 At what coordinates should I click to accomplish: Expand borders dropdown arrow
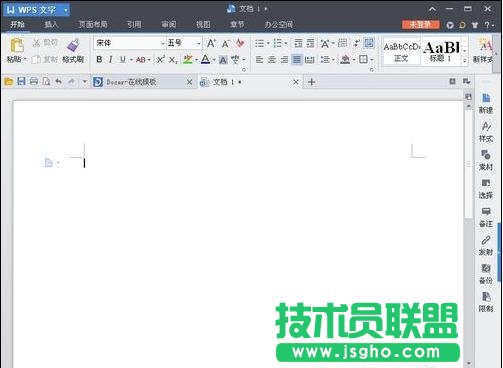[x=372, y=60]
